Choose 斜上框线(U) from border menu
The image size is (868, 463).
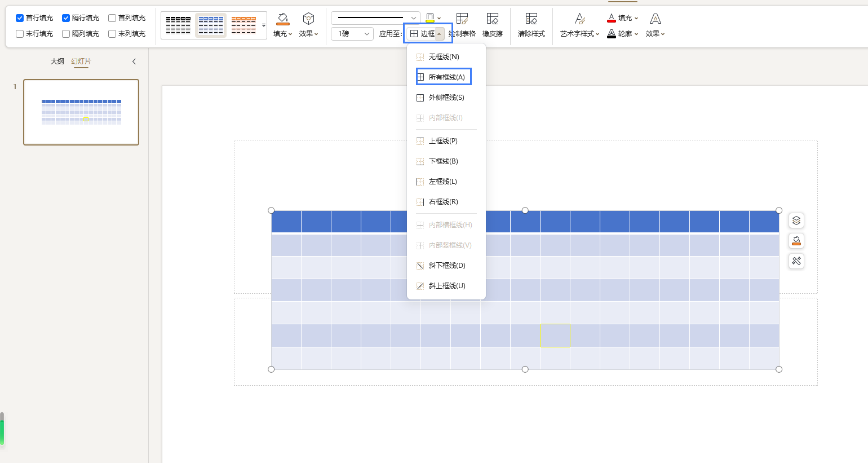pos(446,286)
